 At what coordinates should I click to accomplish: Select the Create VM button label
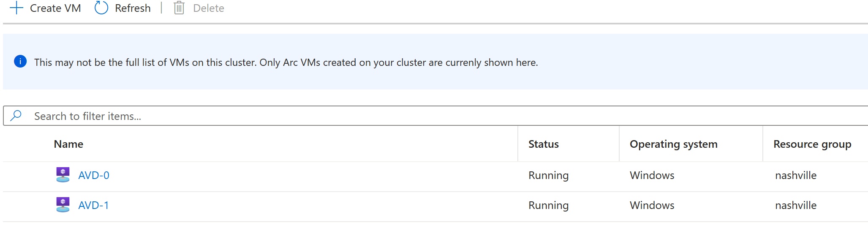pyautogui.click(x=55, y=8)
